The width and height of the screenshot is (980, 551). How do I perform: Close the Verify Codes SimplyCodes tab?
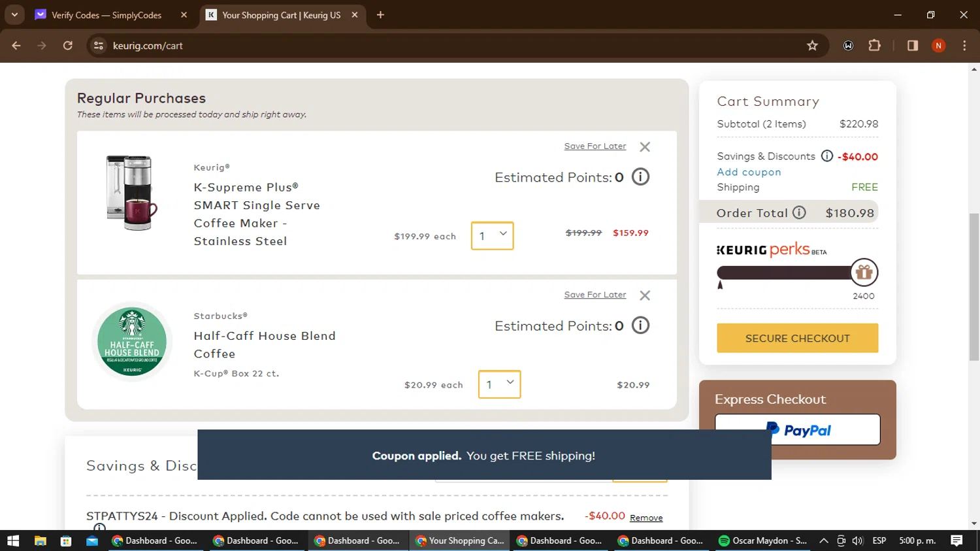(x=184, y=14)
